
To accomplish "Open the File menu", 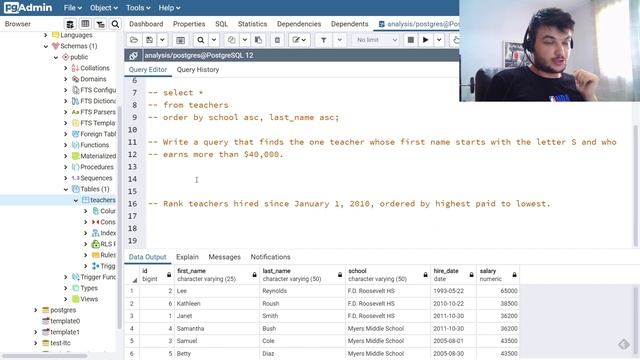I will coord(72,8).
